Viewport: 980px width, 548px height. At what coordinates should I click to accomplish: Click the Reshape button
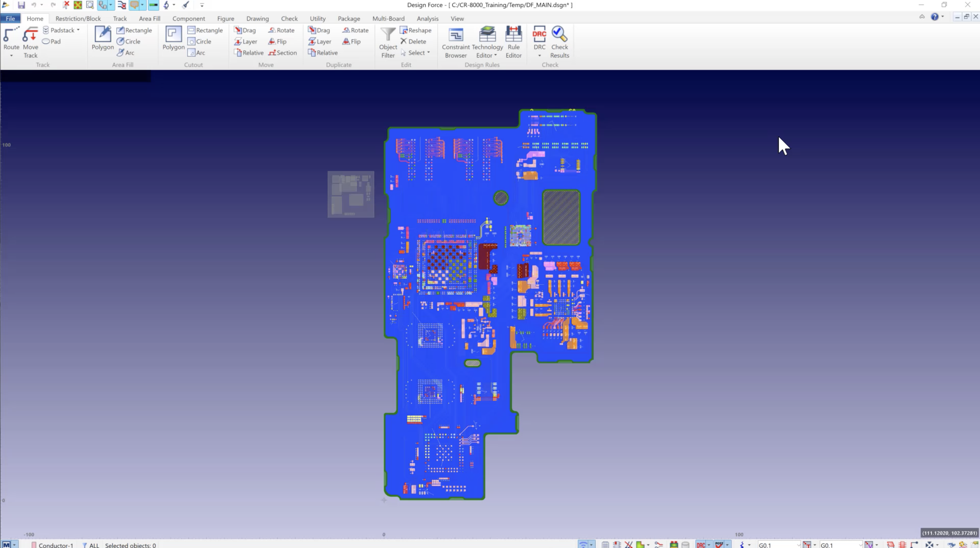pyautogui.click(x=415, y=30)
